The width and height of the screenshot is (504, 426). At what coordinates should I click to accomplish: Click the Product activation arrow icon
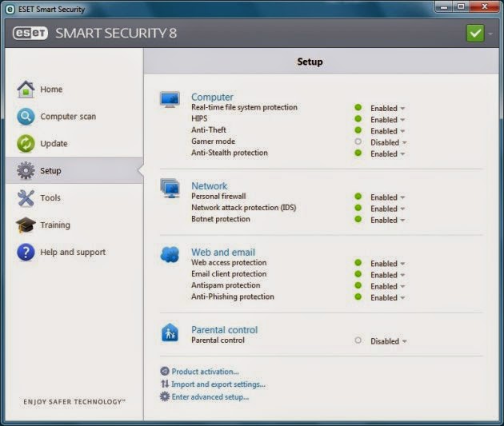click(165, 372)
